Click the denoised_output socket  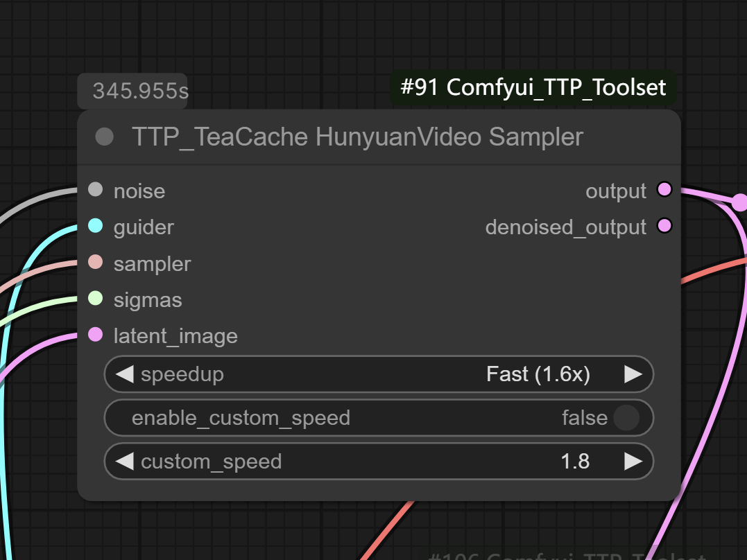pyautogui.click(x=664, y=226)
